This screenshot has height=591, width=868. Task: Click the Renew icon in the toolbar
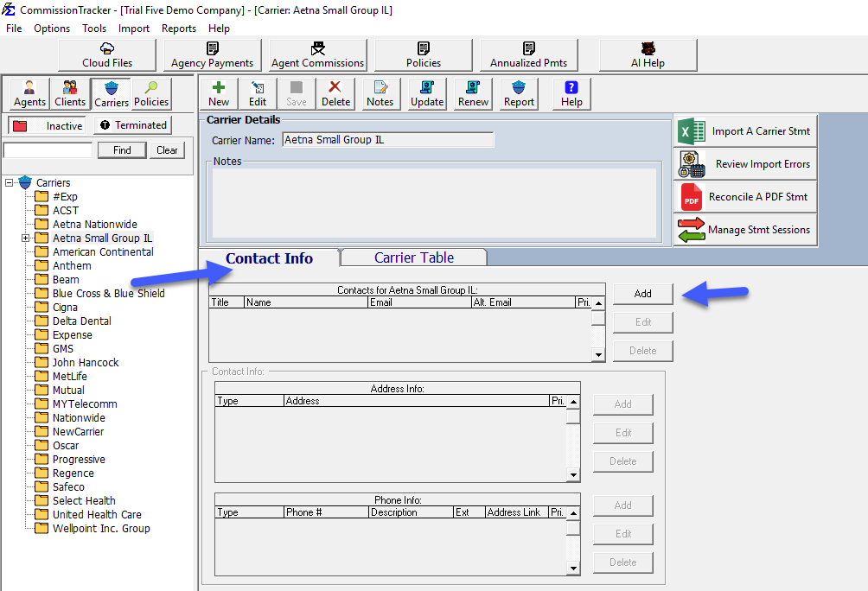click(x=472, y=93)
